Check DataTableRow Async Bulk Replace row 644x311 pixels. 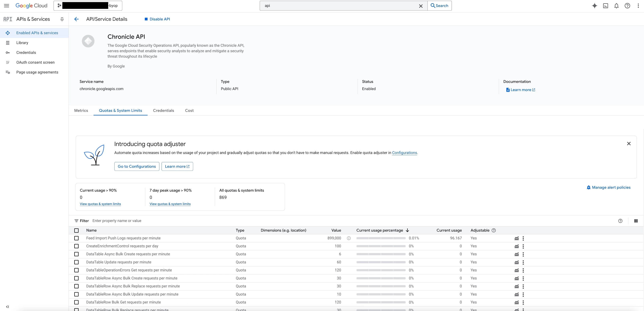click(x=76, y=286)
